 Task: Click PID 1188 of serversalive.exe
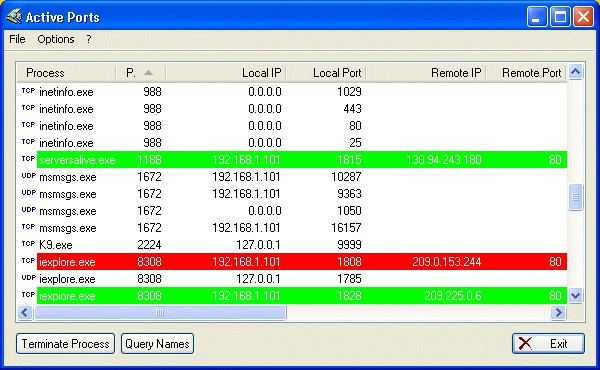[x=149, y=160]
